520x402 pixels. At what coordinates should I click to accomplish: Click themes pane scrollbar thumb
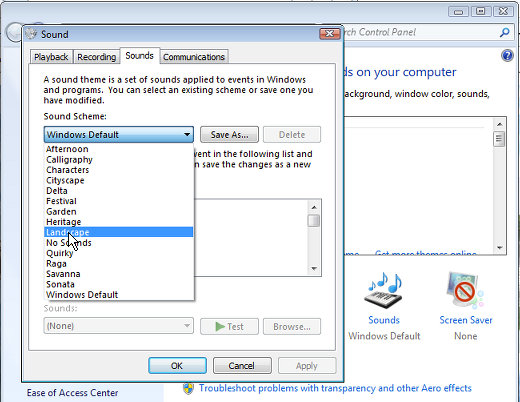tap(499, 139)
